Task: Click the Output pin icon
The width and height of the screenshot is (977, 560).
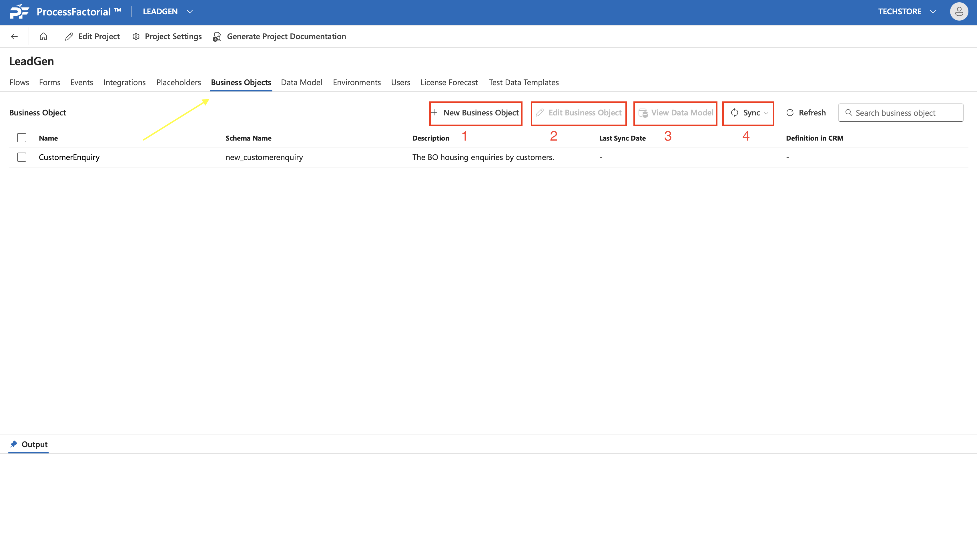Action: (14, 444)
